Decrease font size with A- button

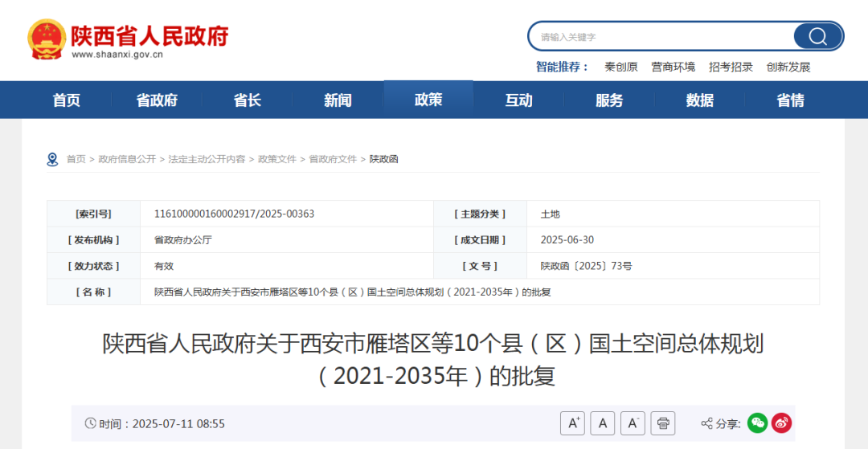click(633, 423)
